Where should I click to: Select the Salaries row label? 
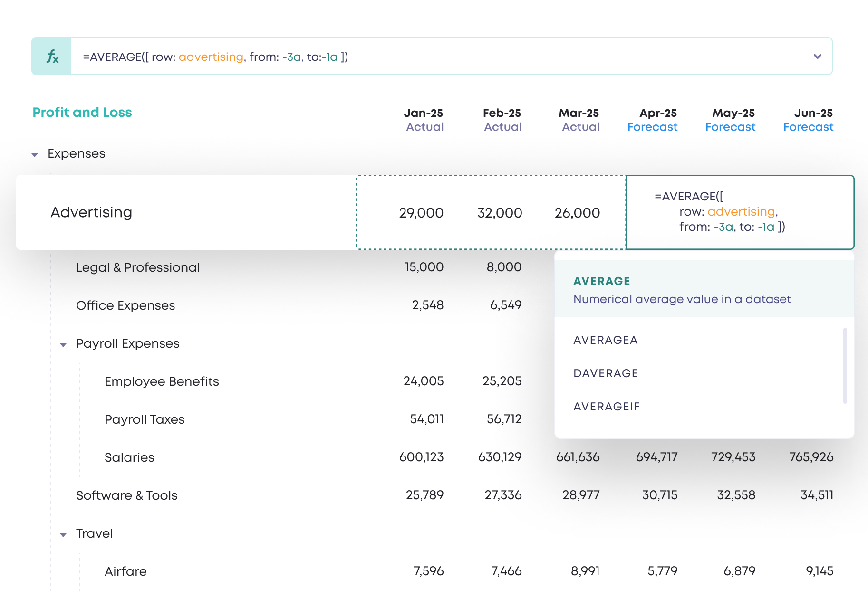pyautogui.click(x=129, y=457)
